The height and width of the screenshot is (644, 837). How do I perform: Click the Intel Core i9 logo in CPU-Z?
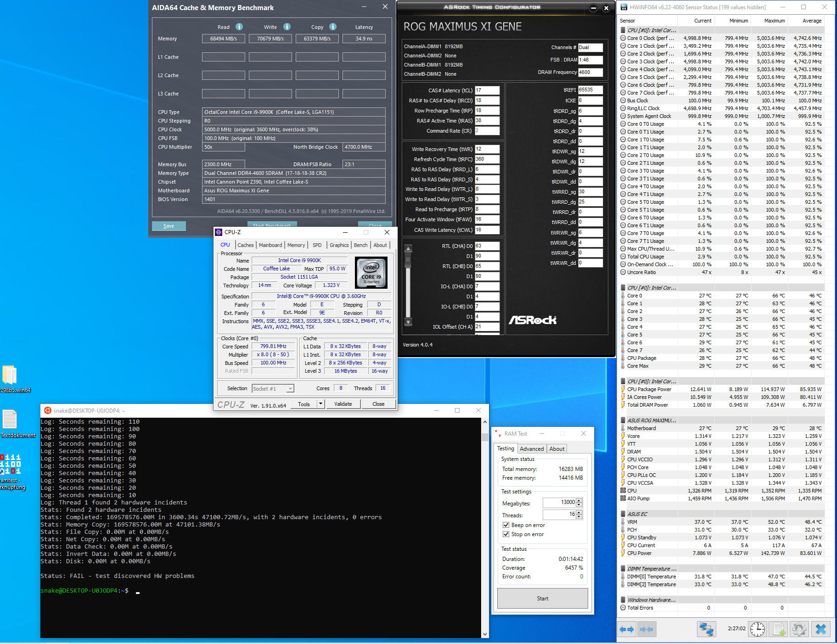click(x=371, y=272)
